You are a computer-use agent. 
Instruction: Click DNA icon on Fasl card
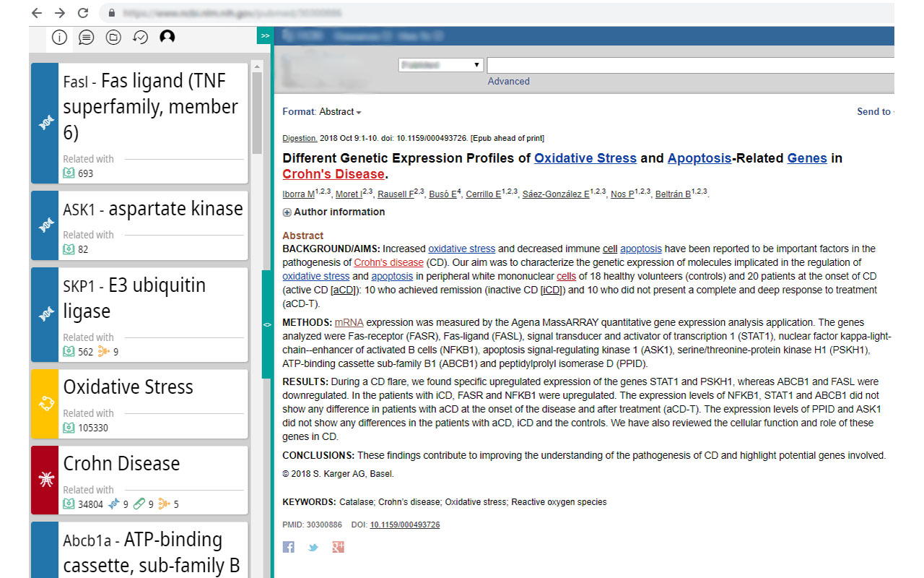click(45, 124)
